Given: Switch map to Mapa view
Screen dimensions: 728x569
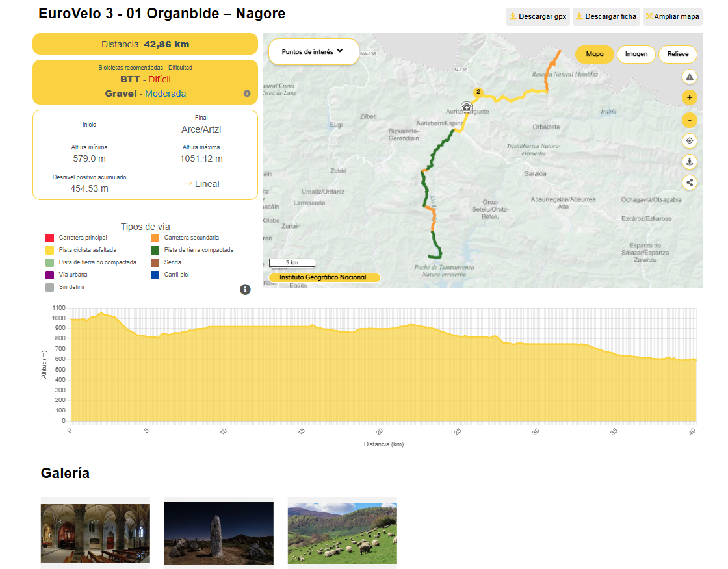Looking at the screenshot, I should click(x=594, y=54).
